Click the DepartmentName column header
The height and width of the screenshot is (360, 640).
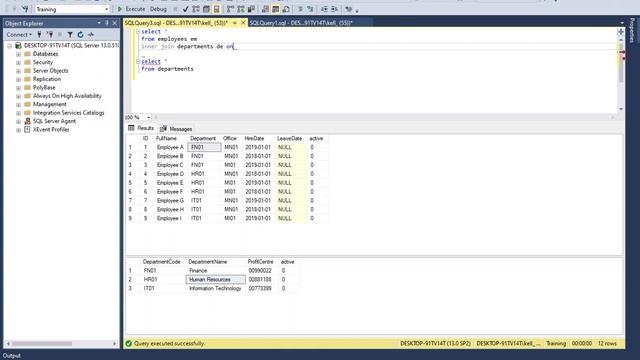pos(208,262)
